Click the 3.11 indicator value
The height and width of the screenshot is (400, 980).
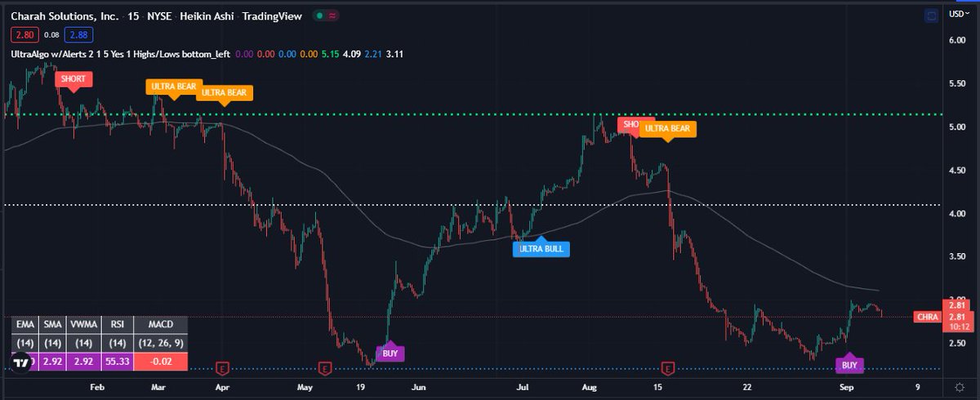click(x=396, y=54)
